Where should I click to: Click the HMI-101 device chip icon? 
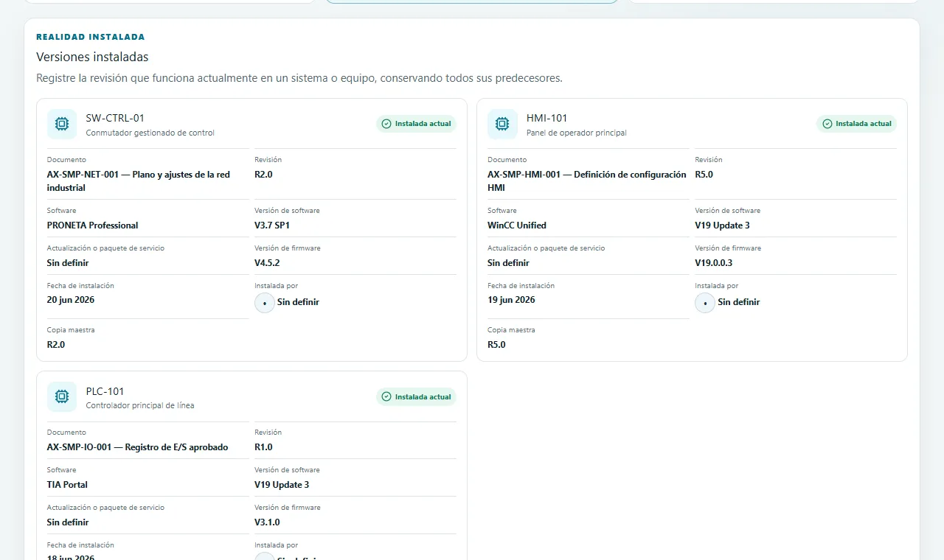point(502,124)
